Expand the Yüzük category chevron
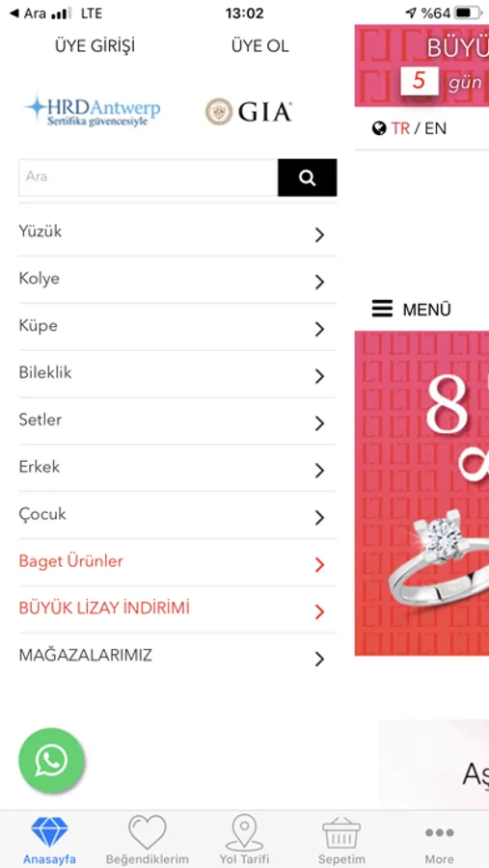Viewport: 489px width, 868px height. tap(319, 235)
